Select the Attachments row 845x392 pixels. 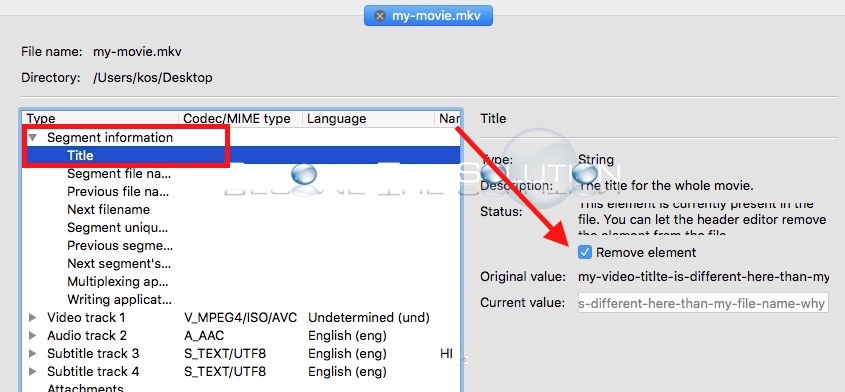(241, 387)
